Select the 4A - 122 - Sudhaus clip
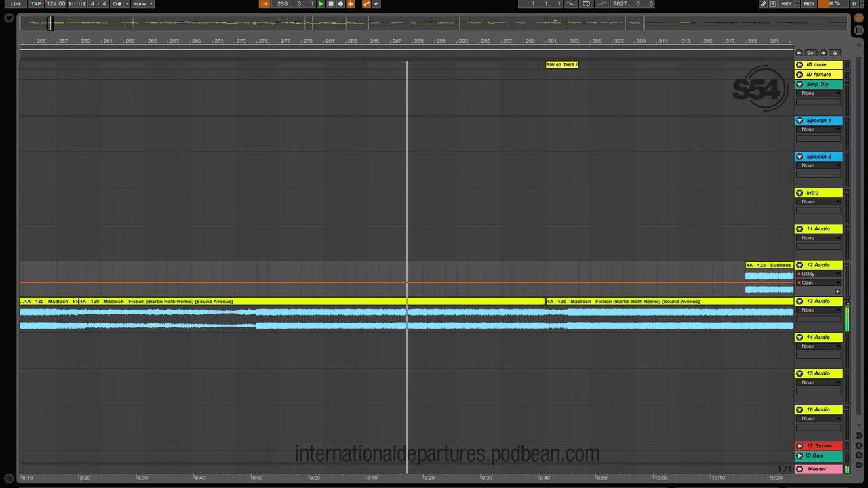 (769, 265)
